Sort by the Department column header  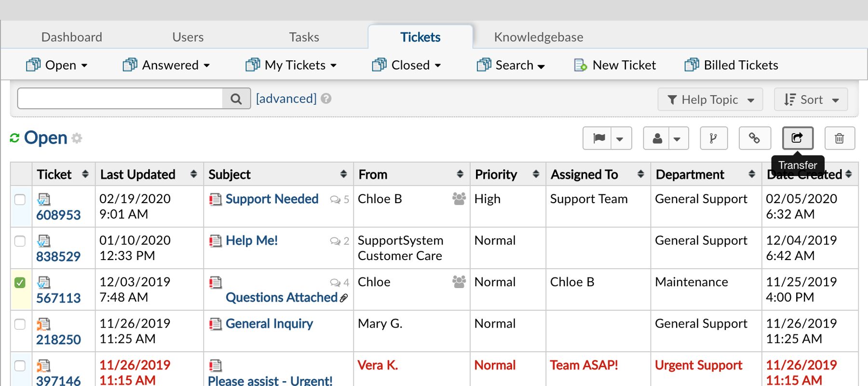coord(706,174)
